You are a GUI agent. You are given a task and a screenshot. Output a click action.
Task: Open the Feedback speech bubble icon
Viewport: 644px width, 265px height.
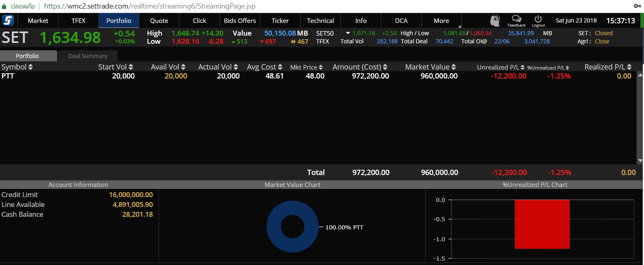point(517,19)
